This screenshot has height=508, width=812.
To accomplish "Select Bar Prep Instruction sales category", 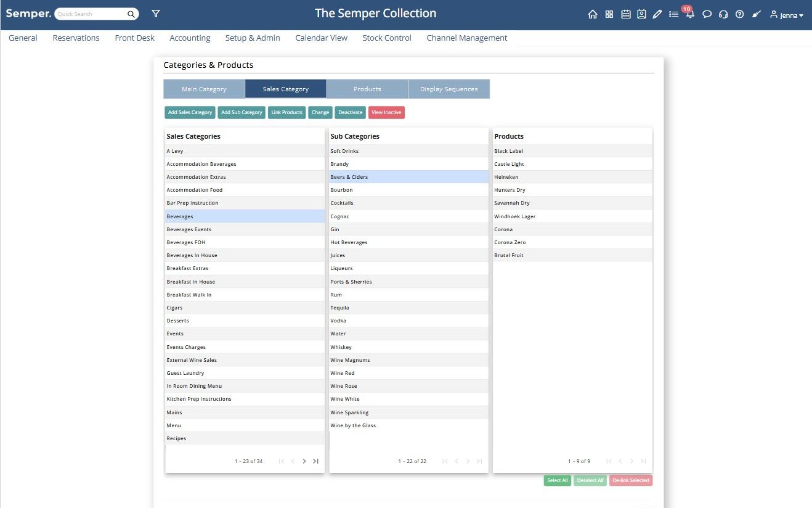I will pyautogui.click(x=245, y=203).
